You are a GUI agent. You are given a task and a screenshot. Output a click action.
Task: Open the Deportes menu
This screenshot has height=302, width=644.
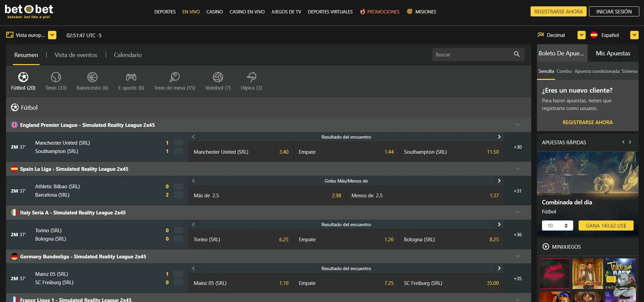tap(165, 12)
